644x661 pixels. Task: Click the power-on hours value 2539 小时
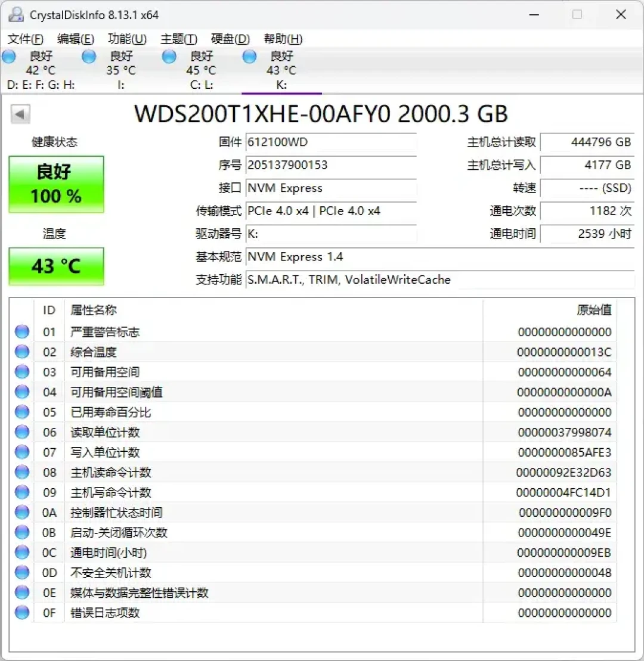[x=587, y=234]
